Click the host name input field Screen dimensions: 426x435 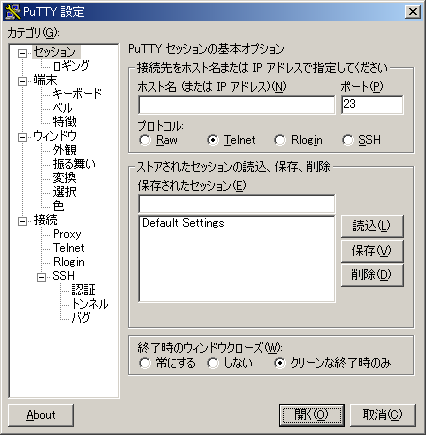[237, 105]
